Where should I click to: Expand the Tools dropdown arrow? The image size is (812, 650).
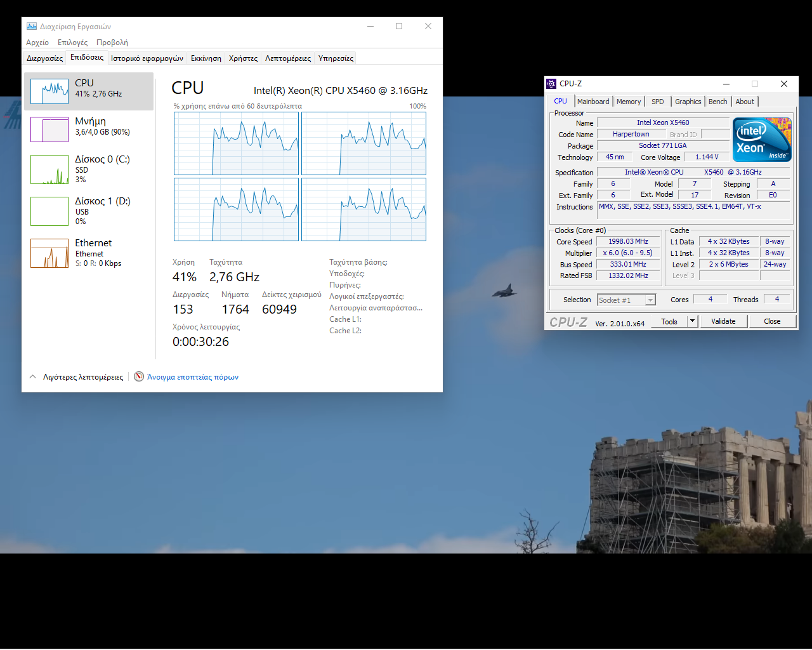pos(693,321)
